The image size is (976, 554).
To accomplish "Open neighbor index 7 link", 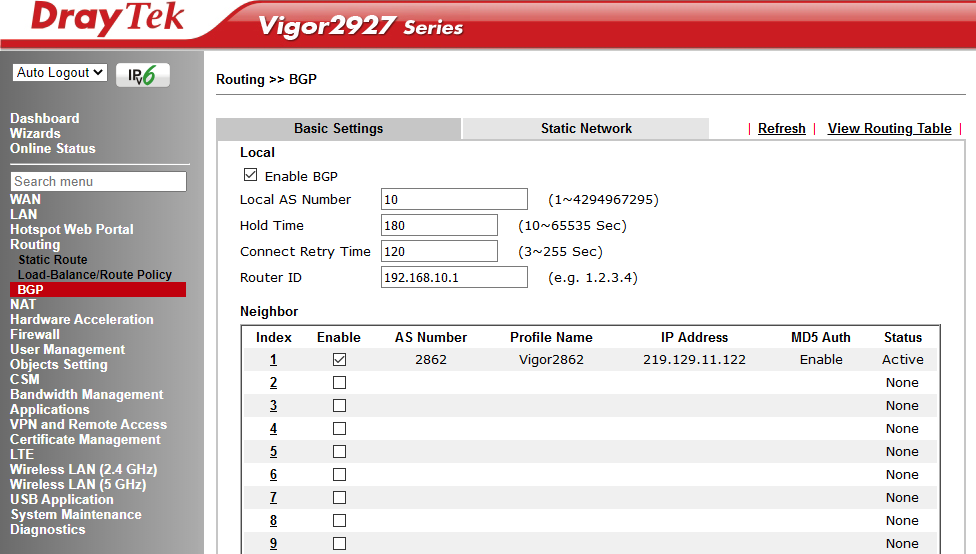I will (x=273, y=498).
